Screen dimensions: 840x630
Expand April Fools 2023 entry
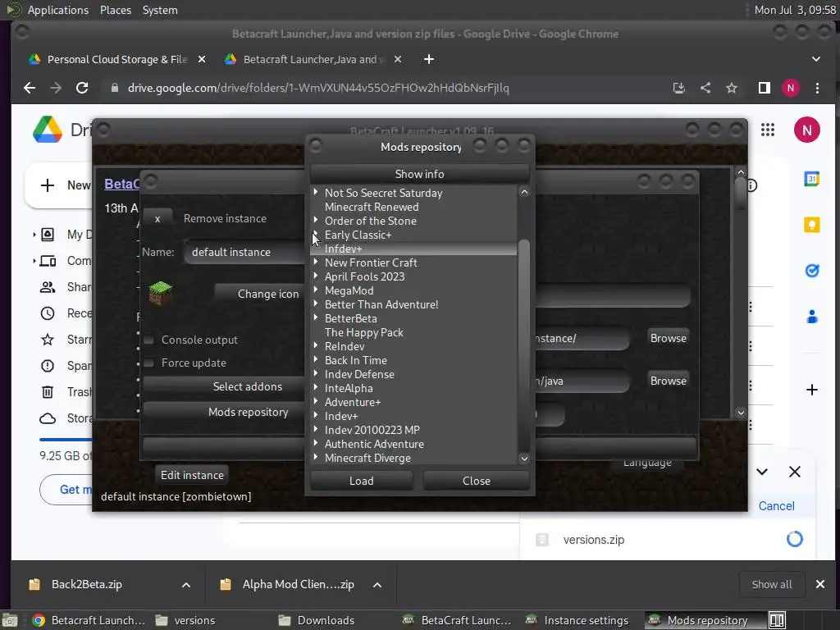tap(316, 276)
